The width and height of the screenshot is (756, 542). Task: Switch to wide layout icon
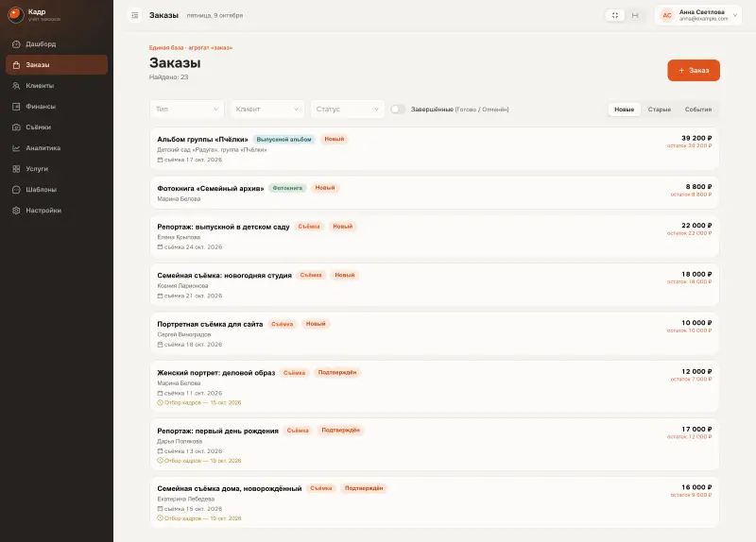[635, 15]
